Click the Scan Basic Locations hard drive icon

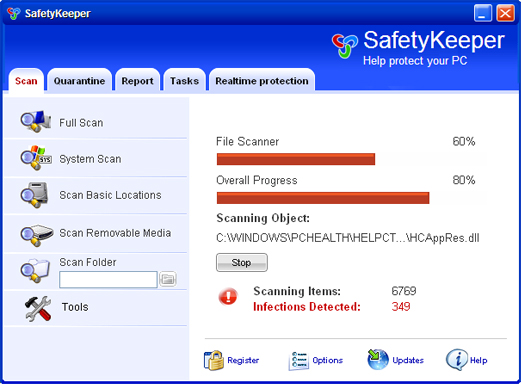pyautogui.click(x=35, y=195)
